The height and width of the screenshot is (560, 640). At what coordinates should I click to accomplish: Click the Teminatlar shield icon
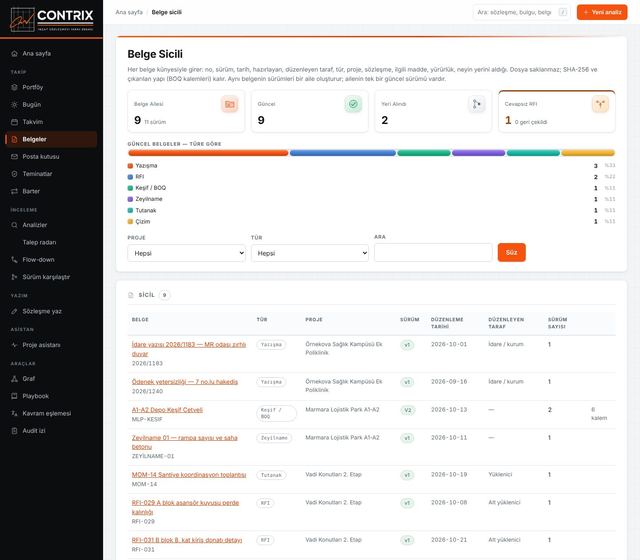tap(14, 174)
